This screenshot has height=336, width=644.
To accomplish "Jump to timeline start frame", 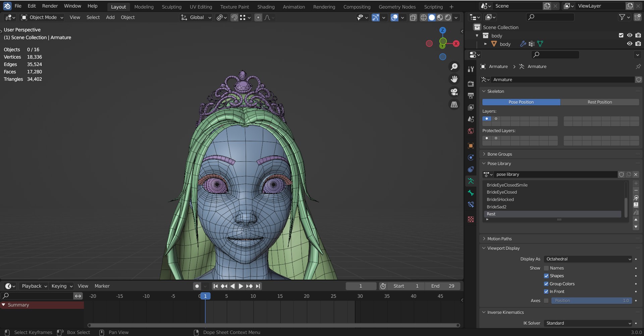I will (216, 286).
